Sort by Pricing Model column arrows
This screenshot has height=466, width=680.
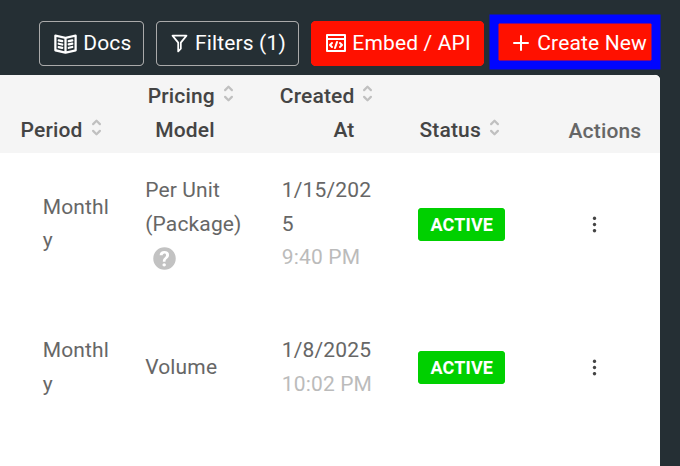pyautogui.click(x=229, y=95)
